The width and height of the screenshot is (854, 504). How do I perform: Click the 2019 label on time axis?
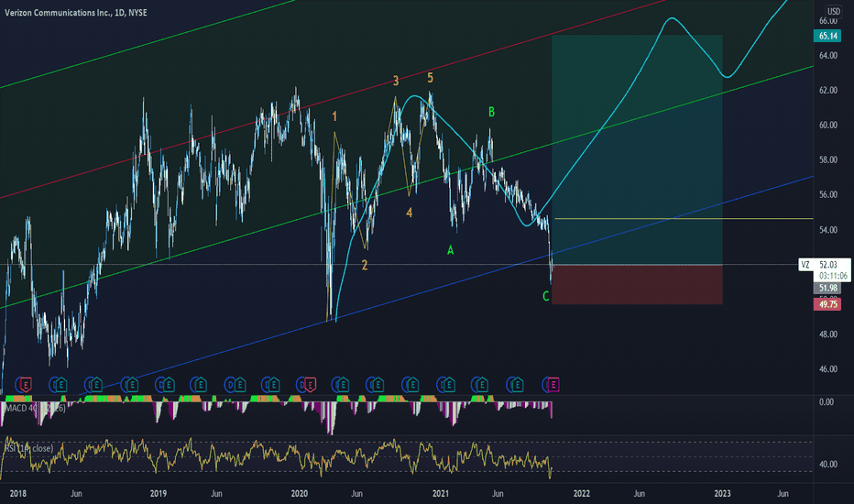(158, 494)
